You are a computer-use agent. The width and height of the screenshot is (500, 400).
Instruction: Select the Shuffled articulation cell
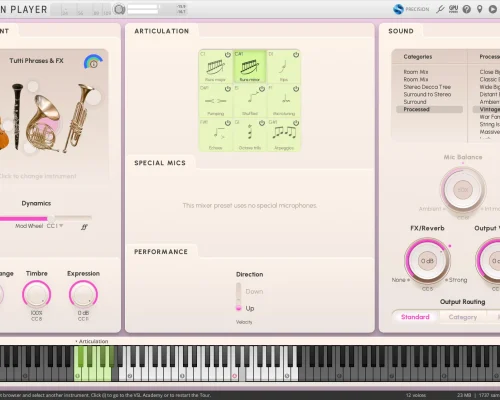point(250,101)
